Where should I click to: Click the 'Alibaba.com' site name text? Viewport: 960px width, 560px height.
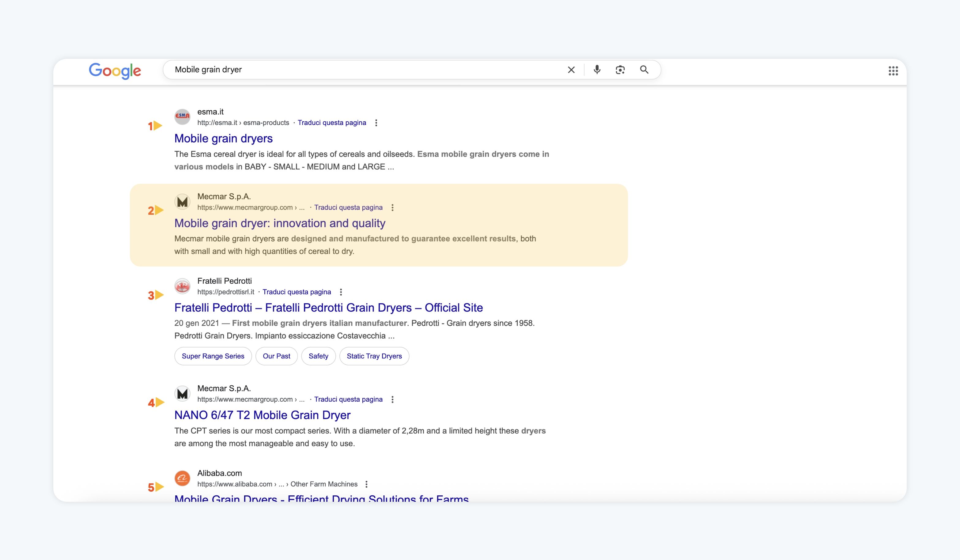(x=219, y=473)
